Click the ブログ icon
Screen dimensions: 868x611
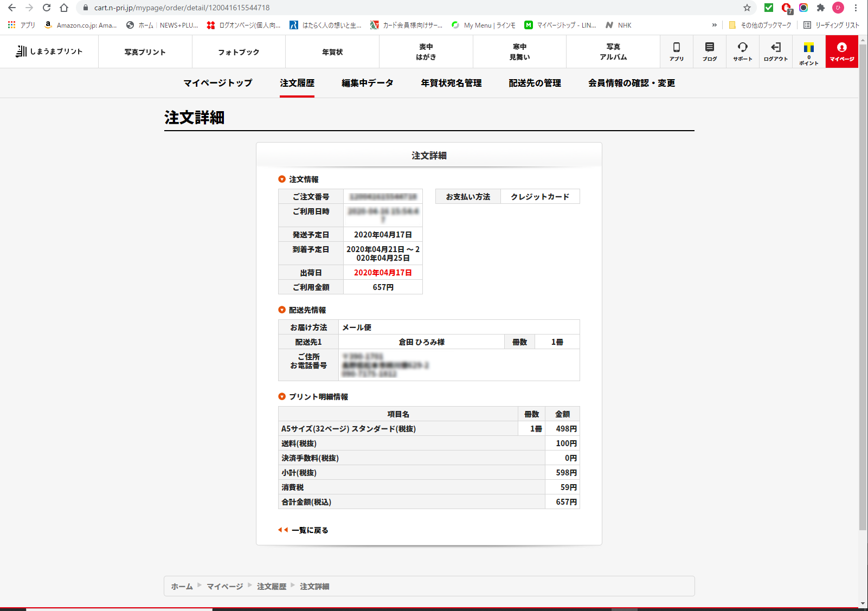coord(710,52)
